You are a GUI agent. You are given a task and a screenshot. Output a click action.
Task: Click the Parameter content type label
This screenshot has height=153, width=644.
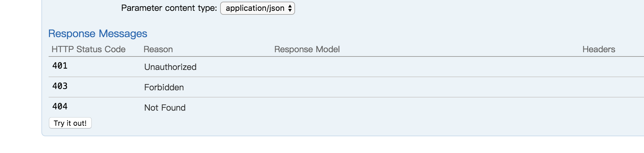pos(169,8)
